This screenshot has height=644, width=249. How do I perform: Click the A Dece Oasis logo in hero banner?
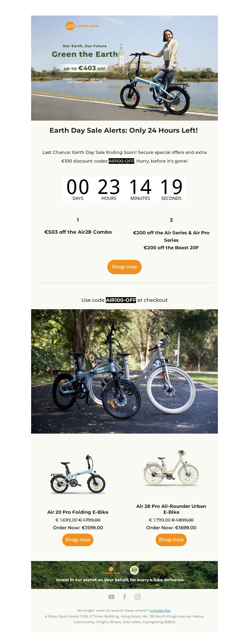click(x=82, y=26)
